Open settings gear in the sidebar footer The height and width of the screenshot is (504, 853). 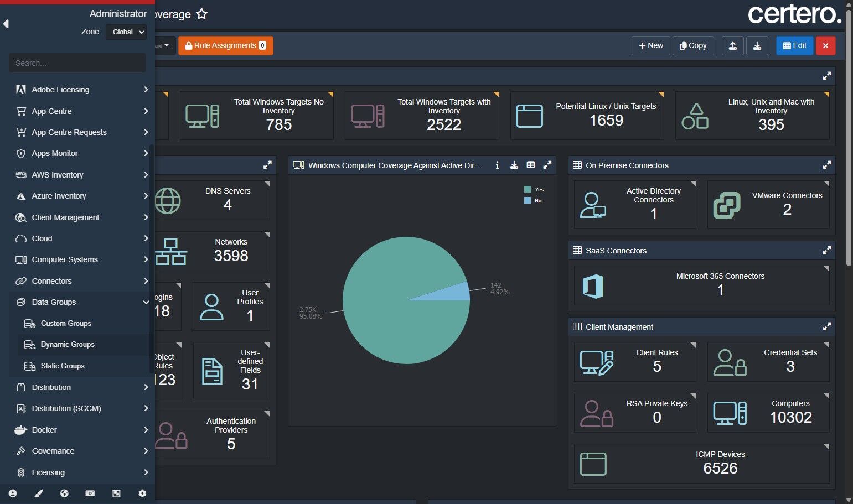142,493
